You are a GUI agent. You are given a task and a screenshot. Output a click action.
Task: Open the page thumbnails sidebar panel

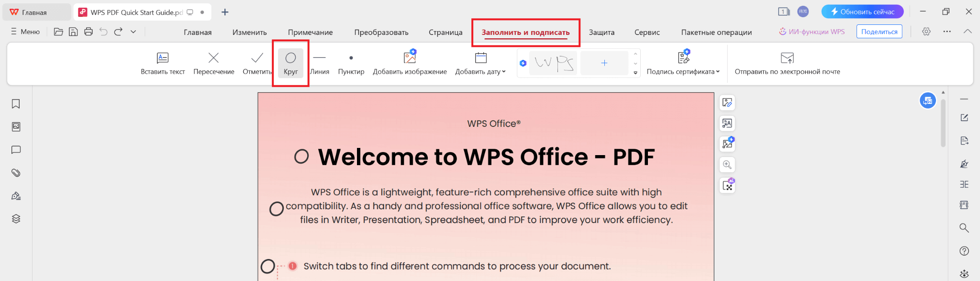(x=16, y=127)
